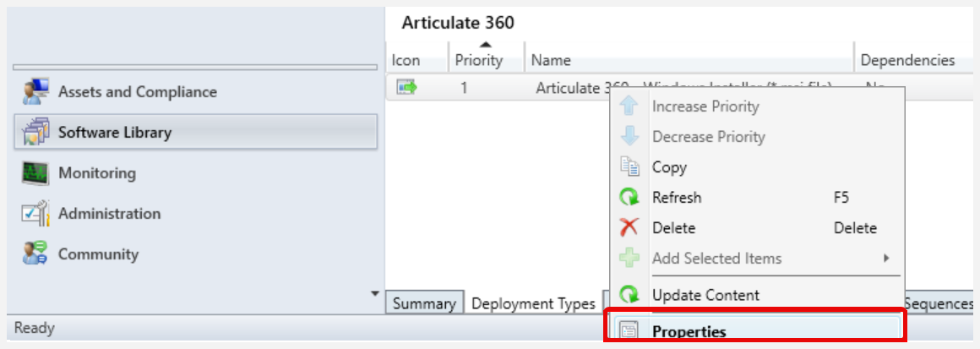
Task: Switch to the Summary tab
Action: click(424, 304)
